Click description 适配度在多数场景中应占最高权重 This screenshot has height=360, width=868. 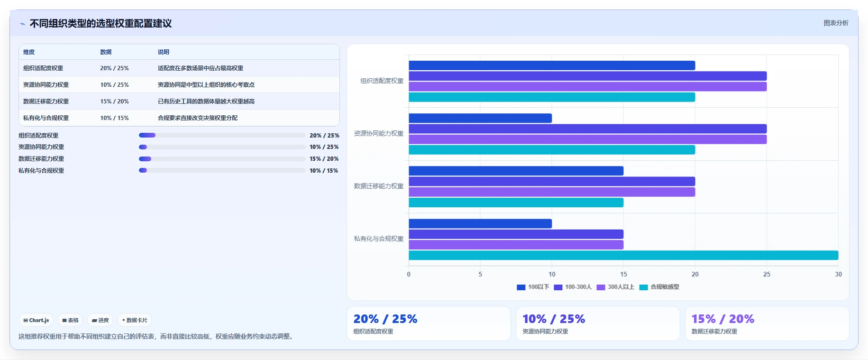[x=201, y=68]
